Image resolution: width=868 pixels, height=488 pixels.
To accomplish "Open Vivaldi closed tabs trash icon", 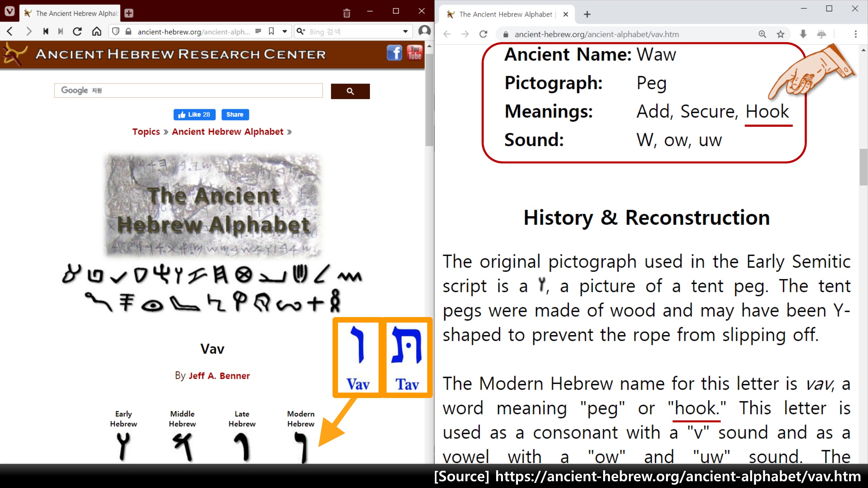I will pos(347,13).
